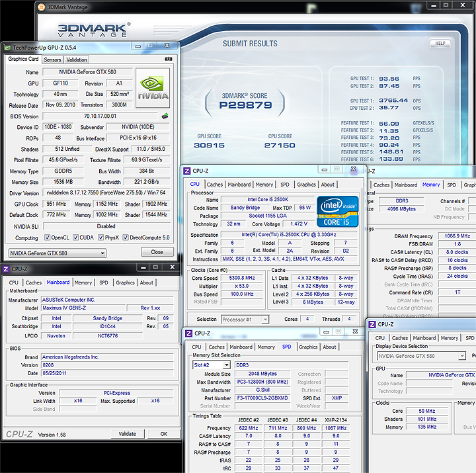Click the BIOS save chip icon in GPU-Z
The width and height of the screenshot is (476, 473).
coord(165,116)
